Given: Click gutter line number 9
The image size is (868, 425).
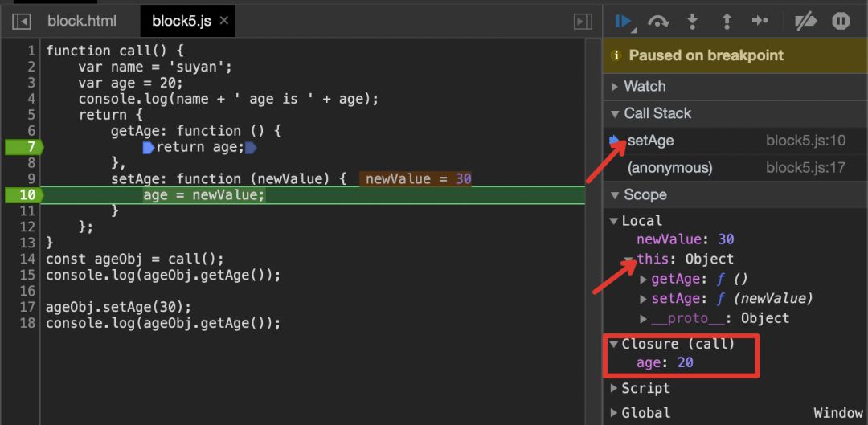Looking at the screenshot, I should [x=30, y=178].
